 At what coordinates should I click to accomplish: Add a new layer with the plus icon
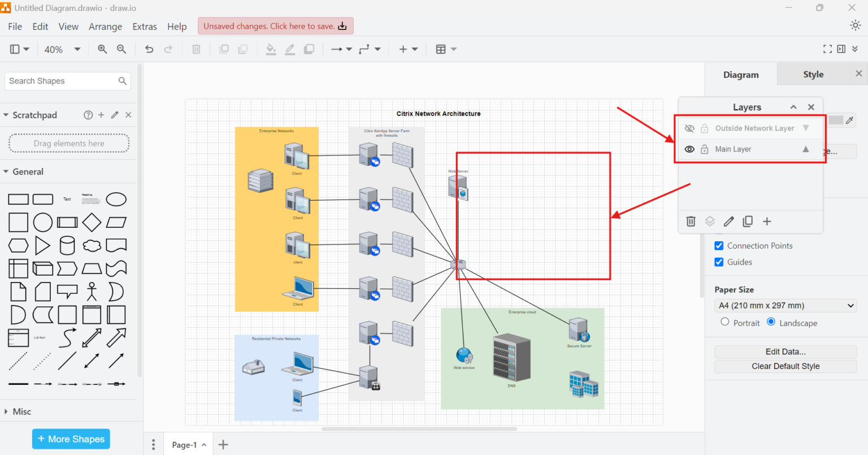click(x=767, y=221)
